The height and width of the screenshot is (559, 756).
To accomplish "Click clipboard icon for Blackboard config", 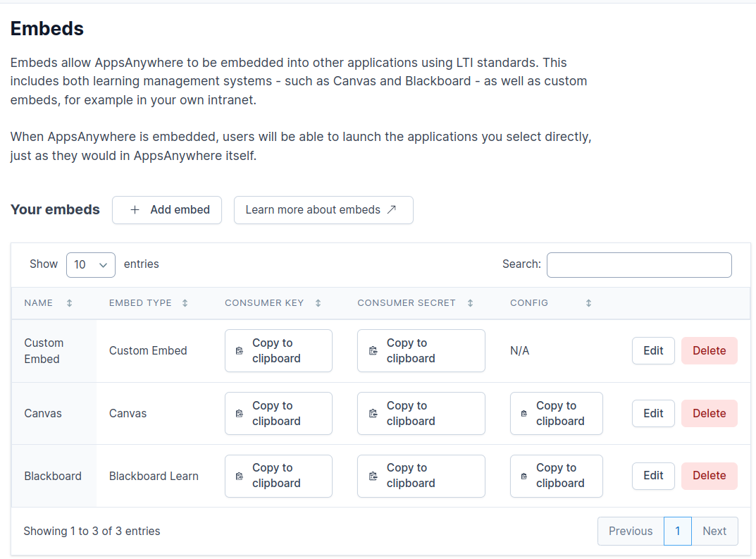I will pos(523,476).
